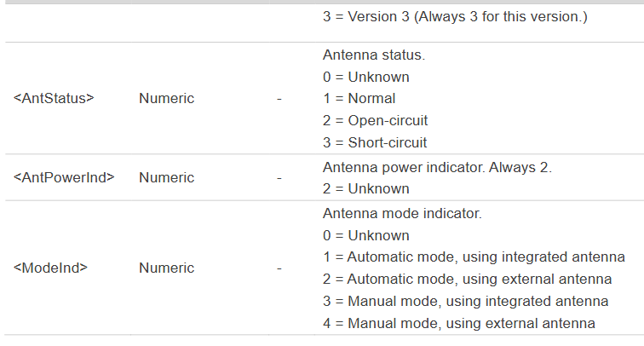The height and width of the screenshot is (346, 644).
Task: Click the "Antenna mode indicator." description
Action: coord(402,213)
